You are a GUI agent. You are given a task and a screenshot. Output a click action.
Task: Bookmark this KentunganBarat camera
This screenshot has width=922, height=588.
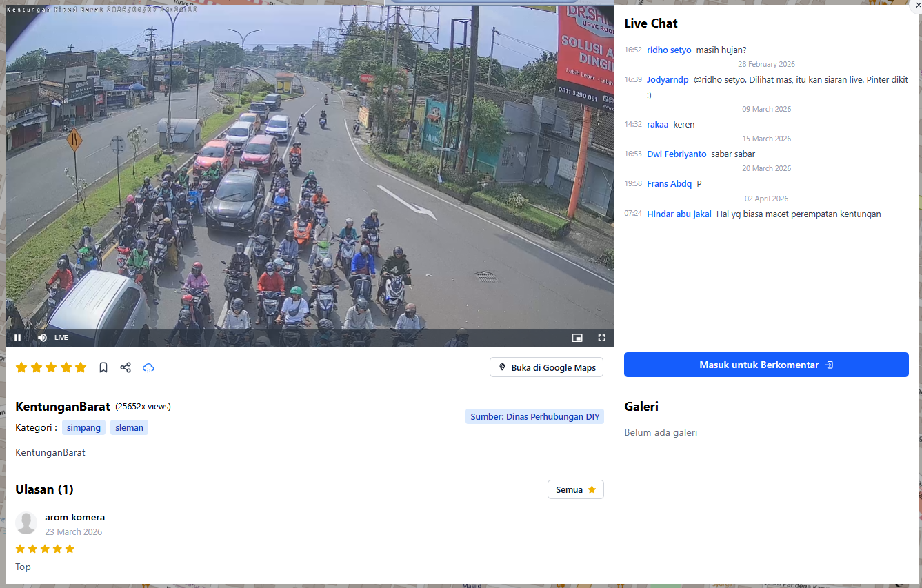click(103, 367)
